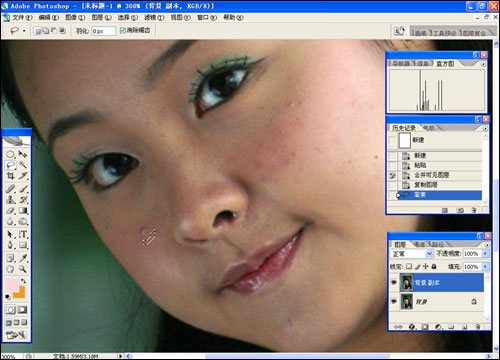Choose the Zoom magnifier tool
Image resolution: width=500 pixels, height=360 pixels.
pos(23,269)
